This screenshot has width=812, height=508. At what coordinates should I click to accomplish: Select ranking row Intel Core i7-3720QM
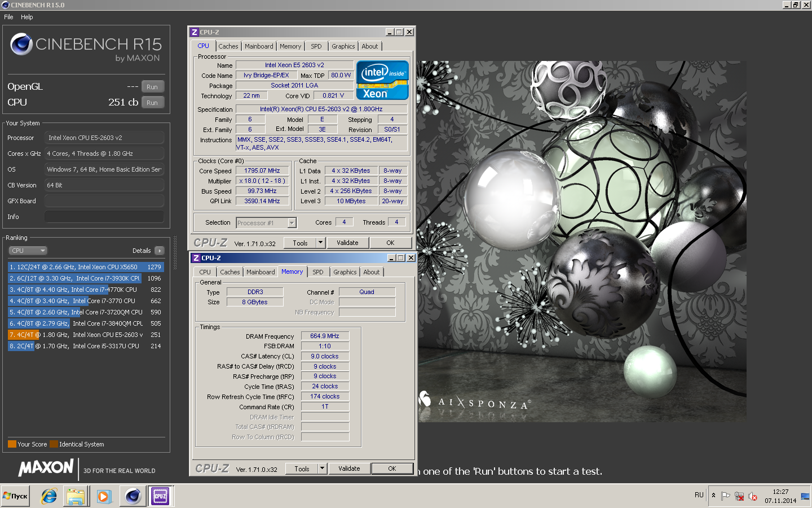coord(86,312)
